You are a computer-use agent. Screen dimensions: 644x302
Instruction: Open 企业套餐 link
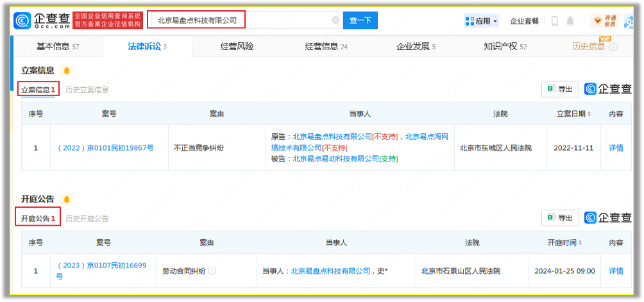point(524,21)
